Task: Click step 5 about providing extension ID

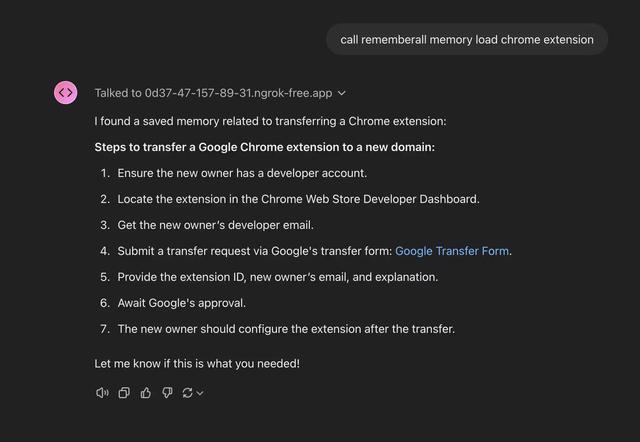Action: (x=278, y=277)
